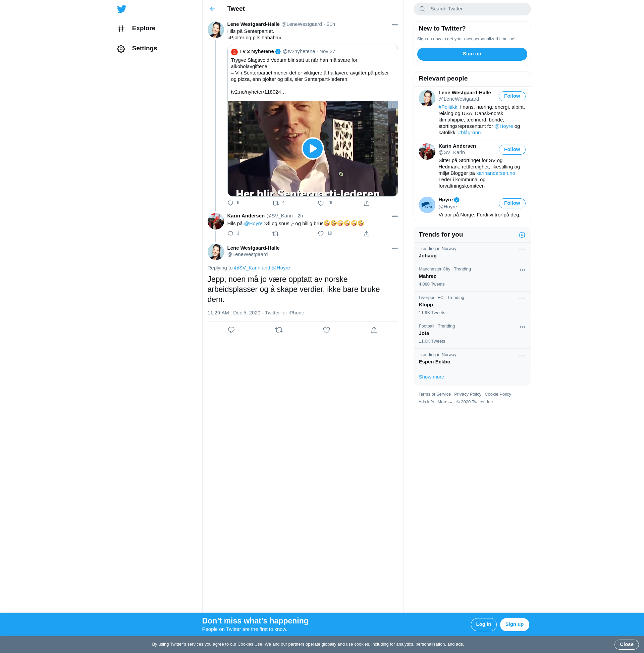
Task: Open Terms of Service link
Action: pyautogui.click(x=434, y=394)
